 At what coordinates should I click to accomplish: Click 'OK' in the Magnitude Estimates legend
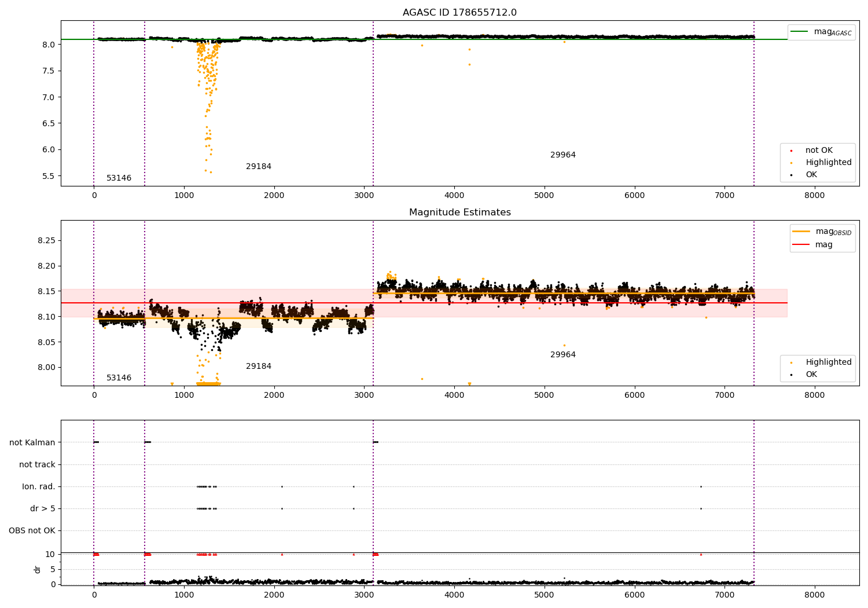(811, 375)
